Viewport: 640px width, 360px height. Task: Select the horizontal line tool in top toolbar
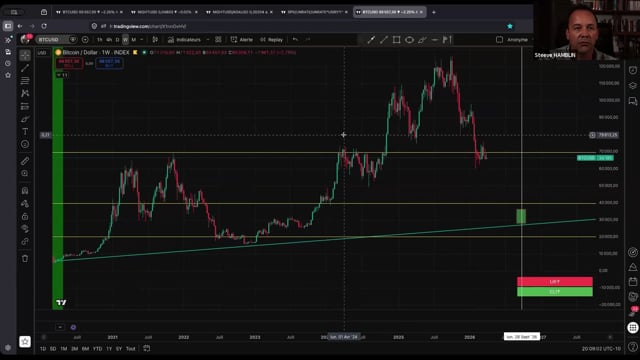[x=435, y=40]
